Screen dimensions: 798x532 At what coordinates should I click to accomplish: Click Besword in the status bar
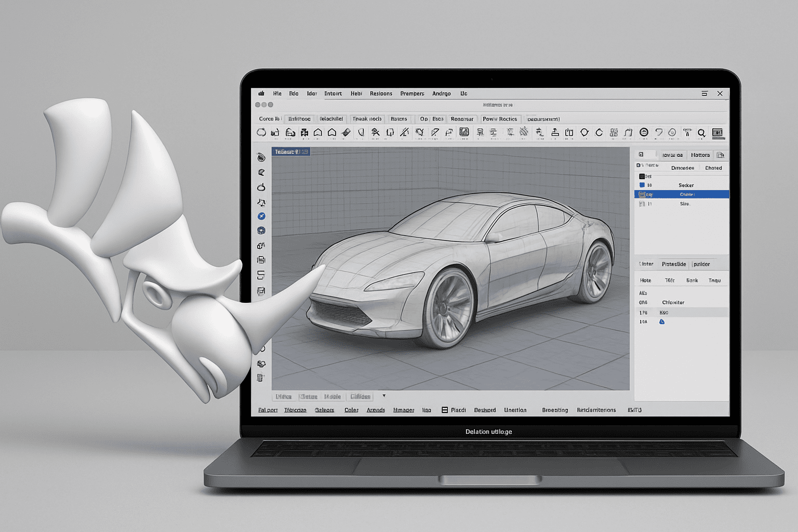coord(485,410)
